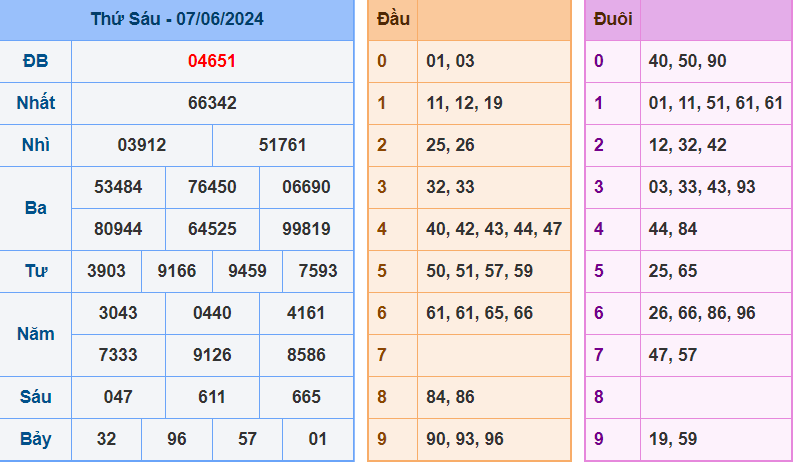Click Đầu row 2 values 25, 26
Screen dimensions: 793x462
pos(450,145)
